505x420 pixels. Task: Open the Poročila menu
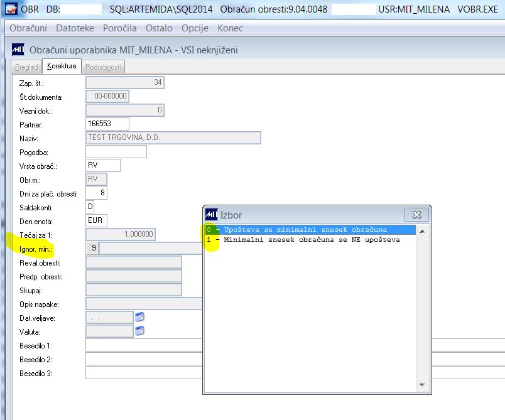tap(120, 28)
